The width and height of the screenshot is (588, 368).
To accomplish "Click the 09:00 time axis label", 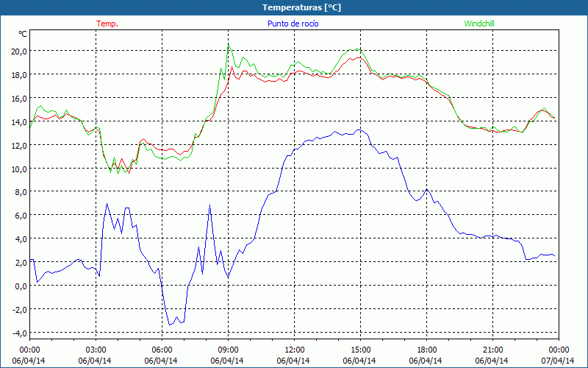I will click(x=228, y=350).
